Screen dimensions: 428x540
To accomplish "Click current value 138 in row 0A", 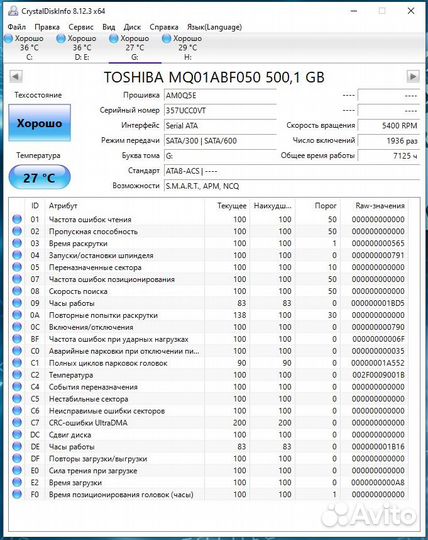I will [x=240, y=315].
